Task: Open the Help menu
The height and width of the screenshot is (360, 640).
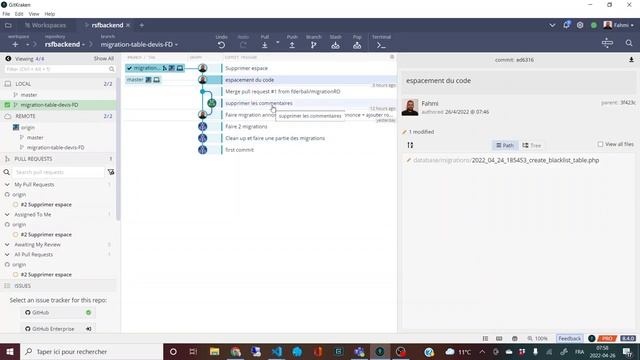Action: 50,14
